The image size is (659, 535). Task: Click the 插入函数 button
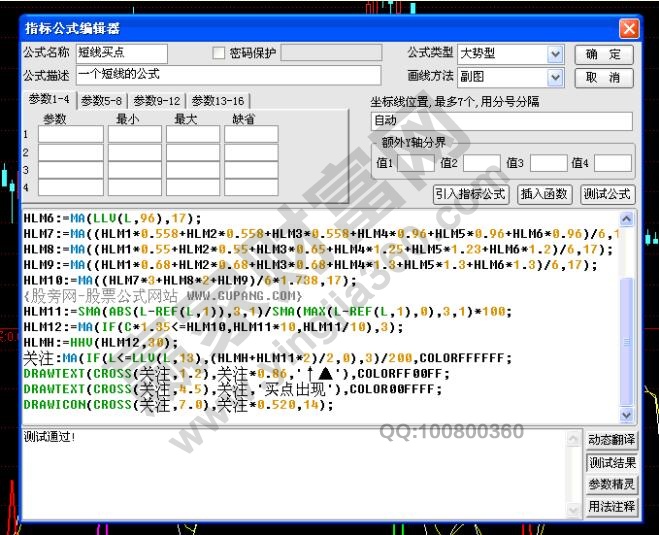[x=544, y=194]
